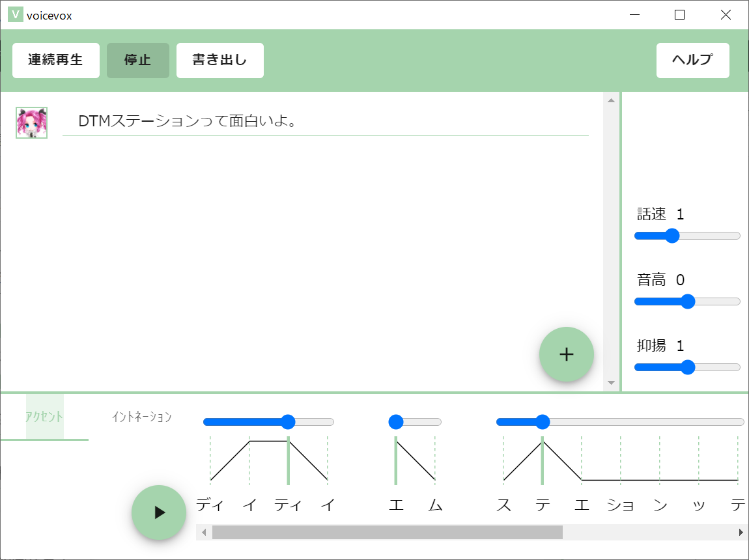The height and width of the screenshot is (560, 749).
Task: Click horizontal scrollbar left arrow
Action: tap(204, 532)
